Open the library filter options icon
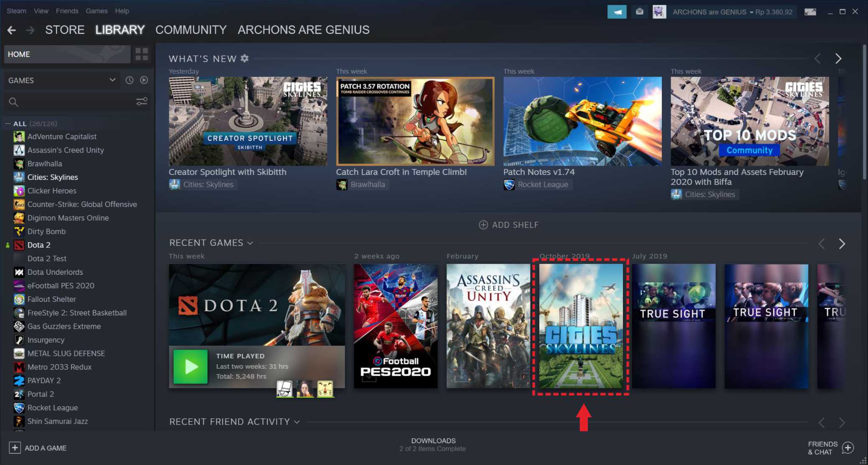 142,101
